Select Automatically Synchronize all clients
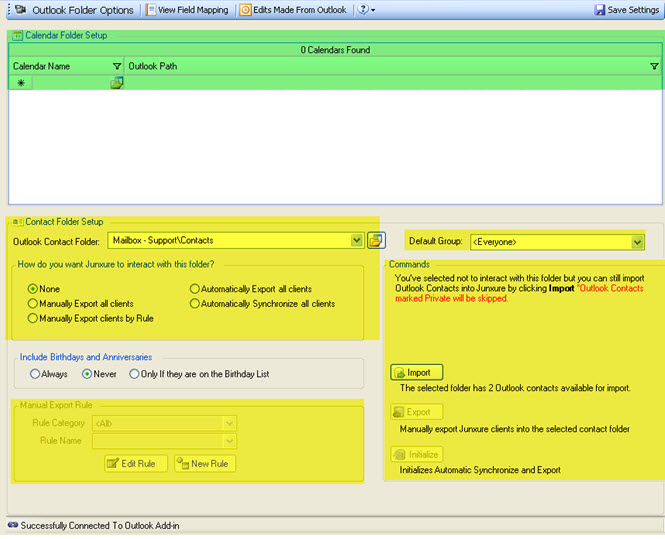This screenshot has height=539, width=665. 263,304
